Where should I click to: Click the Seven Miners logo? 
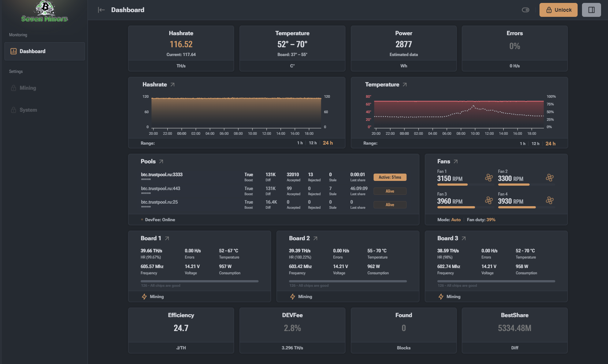[44, 12]
